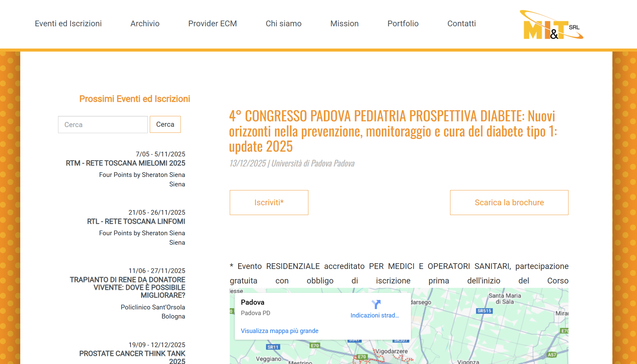Open the Contatti page
The image size is (637, 364).
coord(461,24)
